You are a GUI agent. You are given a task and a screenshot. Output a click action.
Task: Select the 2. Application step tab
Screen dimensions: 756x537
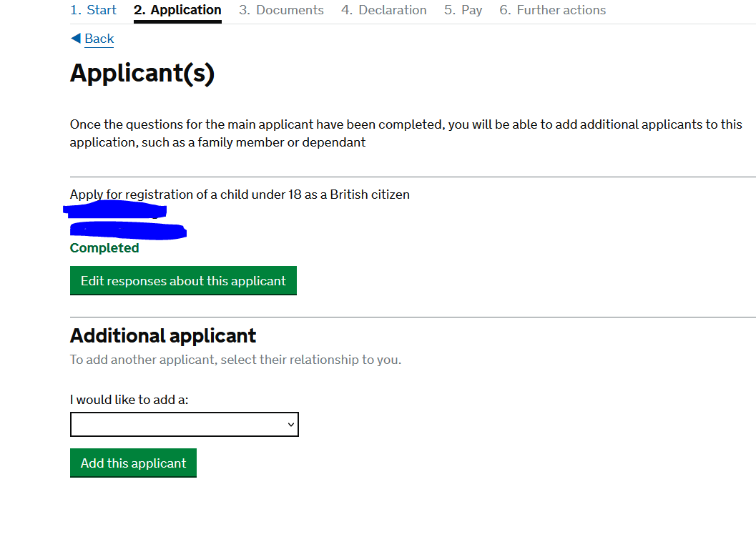177,10
